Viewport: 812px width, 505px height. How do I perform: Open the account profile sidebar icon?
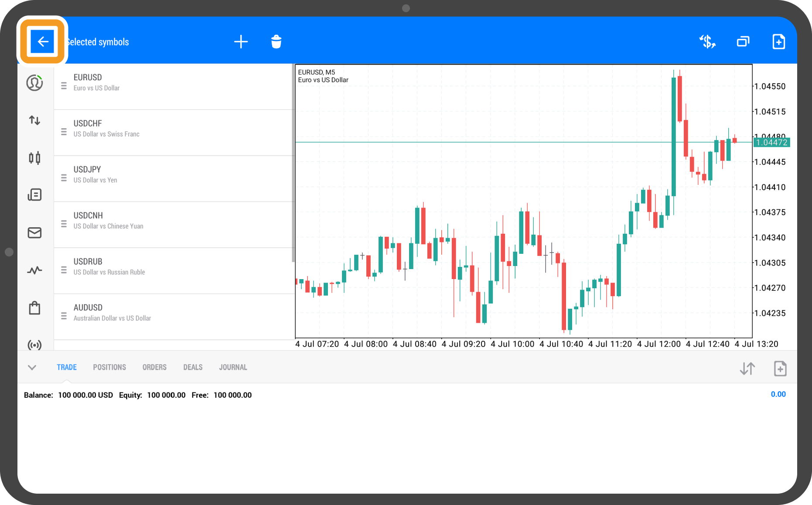[x=34, y=83]
